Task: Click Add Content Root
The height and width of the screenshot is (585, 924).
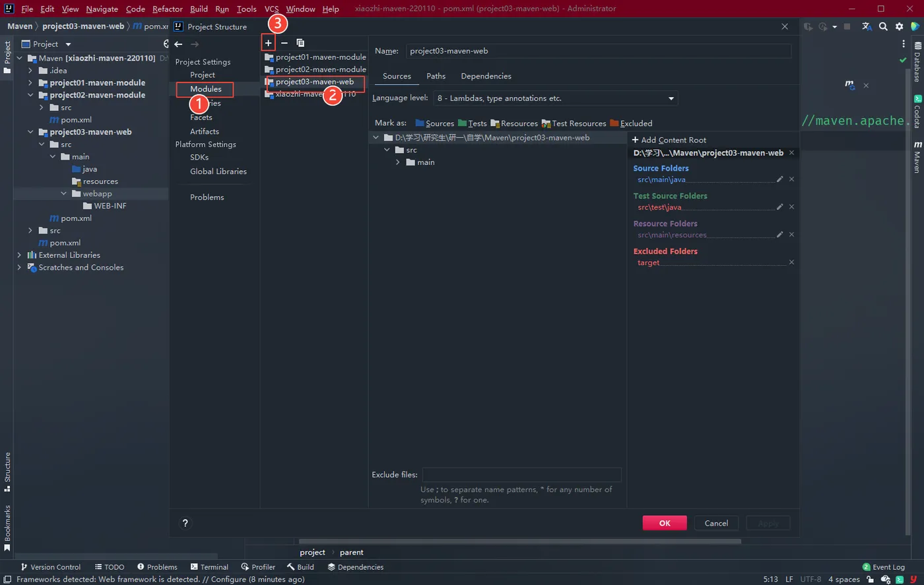Action: click(669, 140)
